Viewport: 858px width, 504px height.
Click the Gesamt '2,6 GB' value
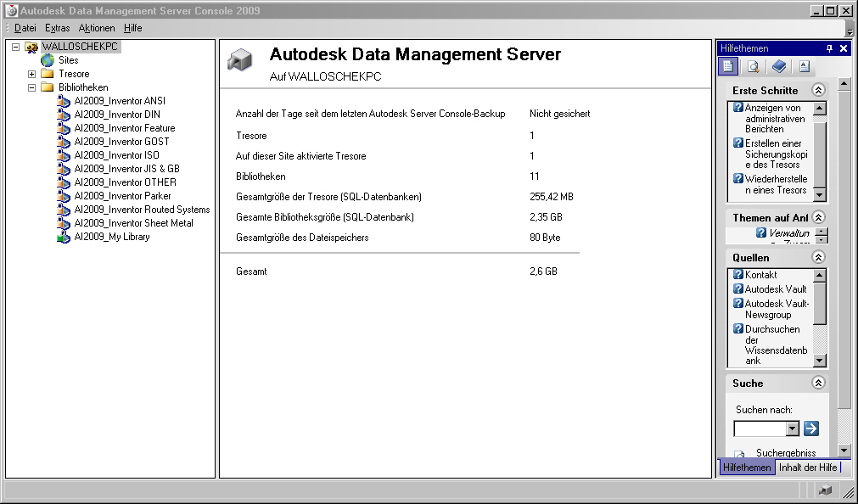pyautogui.click(x=543, y=272)
